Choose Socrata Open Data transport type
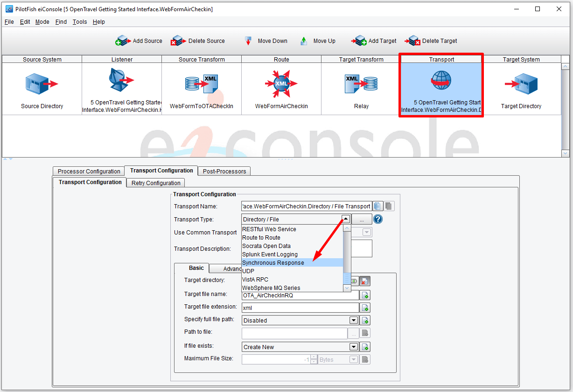The height and width of the screenshot is (392, 573). click(x=292, y=246)
